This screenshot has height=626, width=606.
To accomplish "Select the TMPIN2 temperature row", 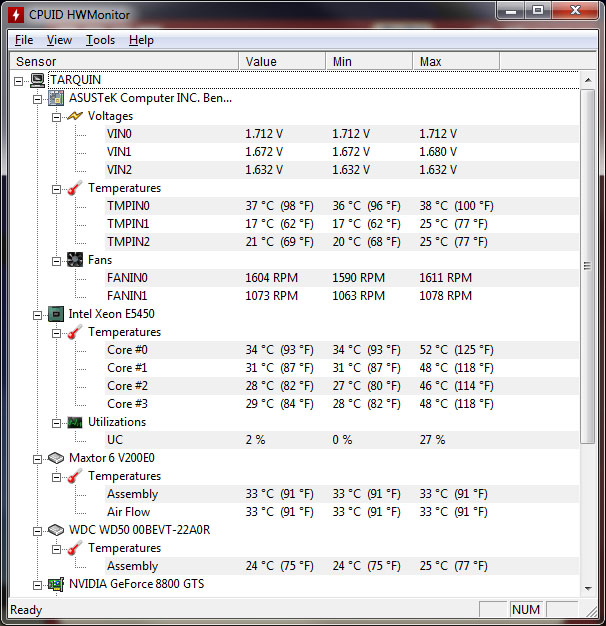I will click(342, 242).
